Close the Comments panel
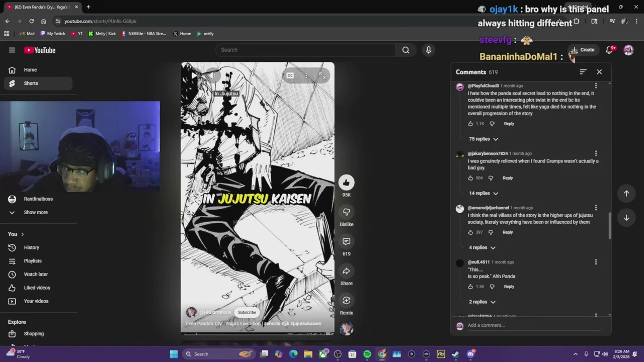644x362 pixels. pyautogui.click(x=599, y=72)
